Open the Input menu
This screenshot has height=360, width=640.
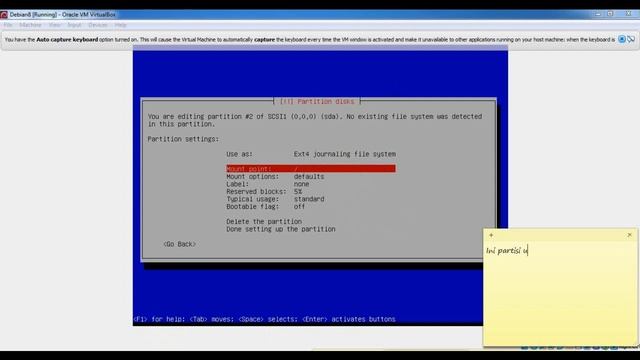(x=74, y=25)
